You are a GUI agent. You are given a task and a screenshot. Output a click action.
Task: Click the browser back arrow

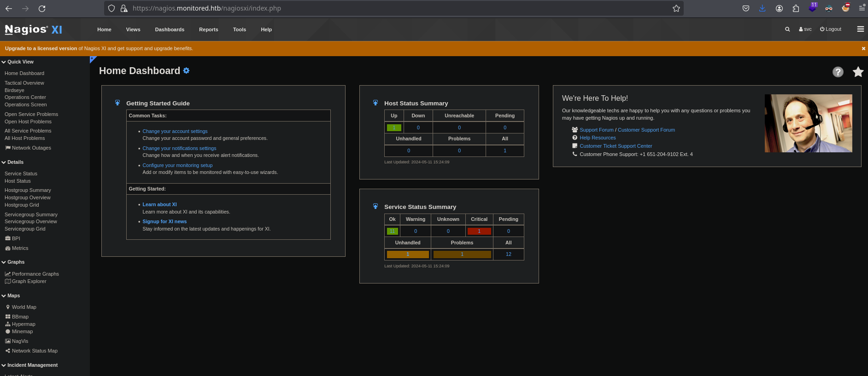point(9,8)
